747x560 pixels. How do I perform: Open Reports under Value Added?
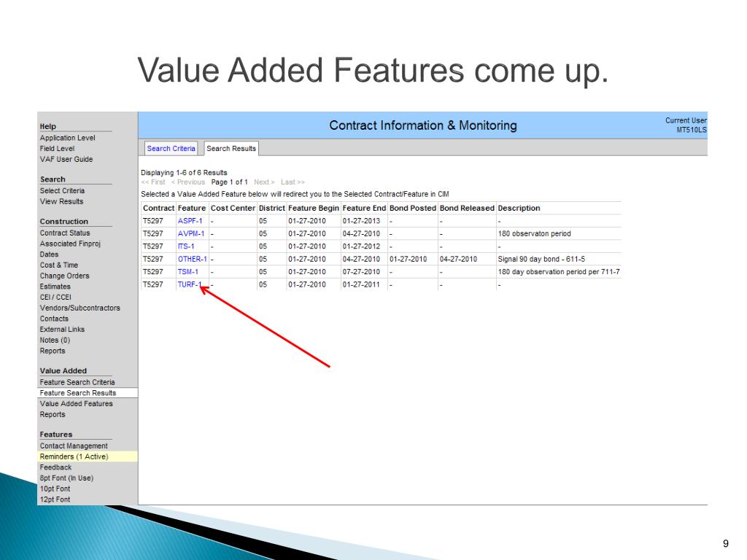coord(53,415)
